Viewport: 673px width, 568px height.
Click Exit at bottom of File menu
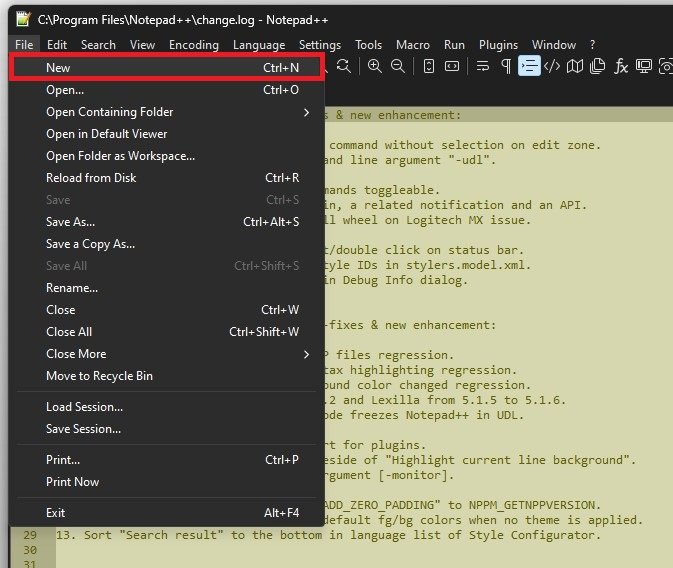55,513
